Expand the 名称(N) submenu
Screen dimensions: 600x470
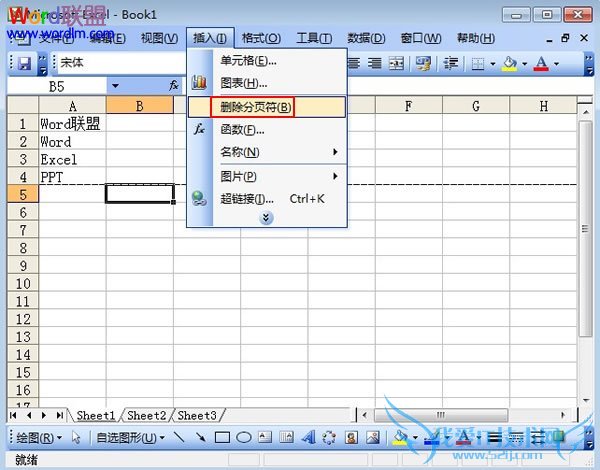point(335,152)
